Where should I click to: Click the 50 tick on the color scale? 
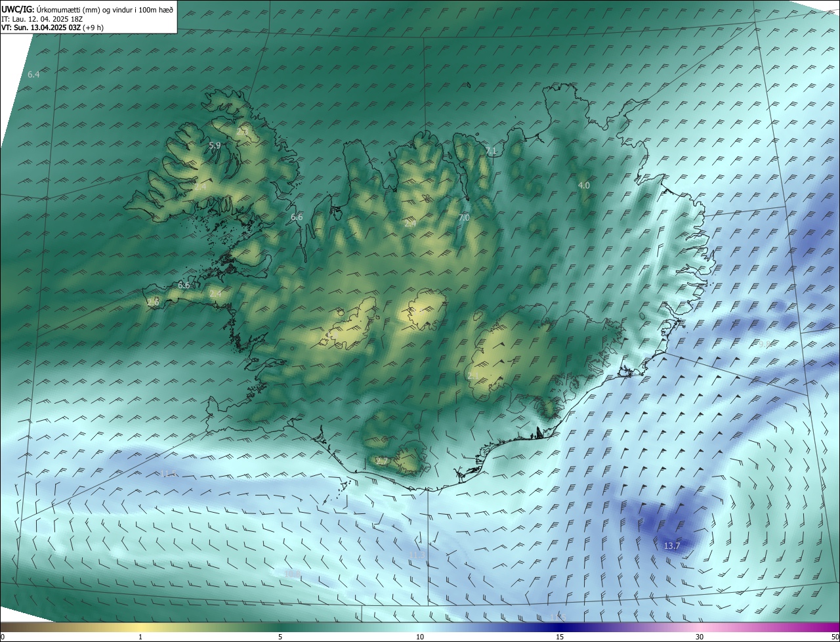point(835,637)
